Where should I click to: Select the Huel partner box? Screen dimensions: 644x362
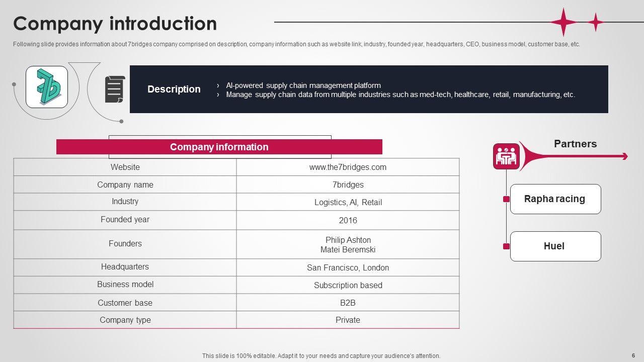pyautogui.click(x=555, y=246)
